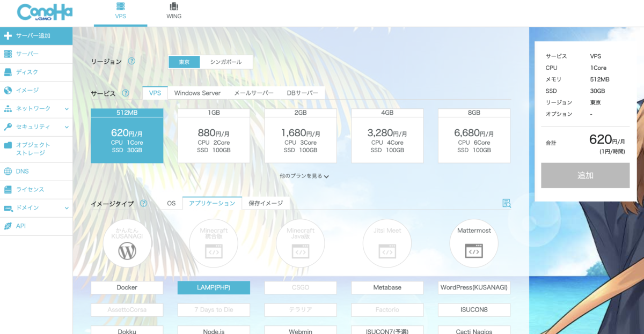Choose the ISUCON8 application

coord(474,309)
